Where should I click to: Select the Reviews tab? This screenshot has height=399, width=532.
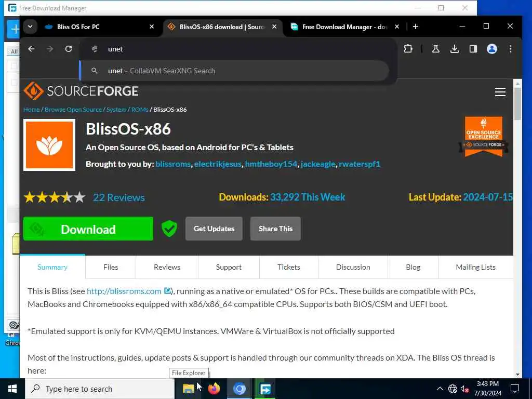pyautogui.click(x=167, y=267)
